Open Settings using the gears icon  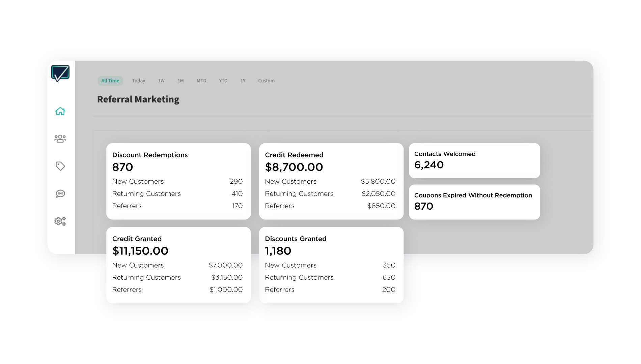click(x=60, y=221)
